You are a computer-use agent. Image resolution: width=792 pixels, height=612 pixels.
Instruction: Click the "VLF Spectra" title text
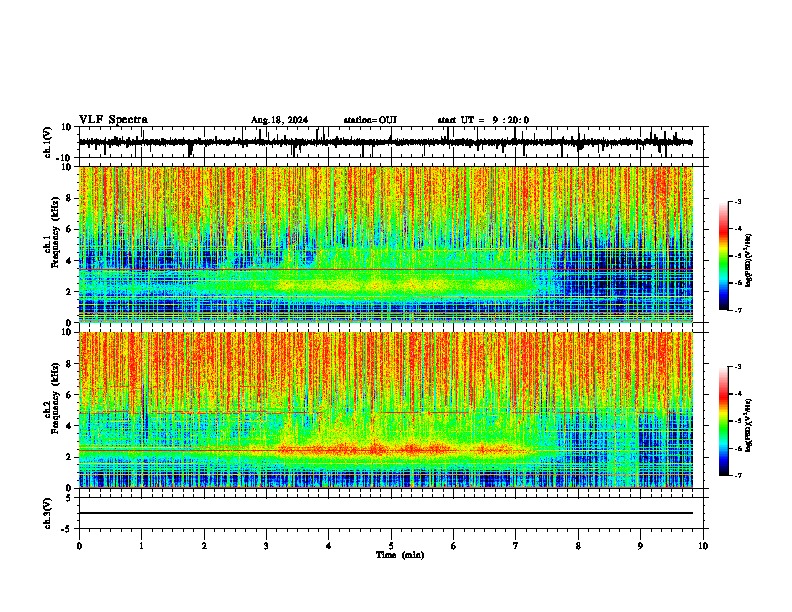(x=113, y=120)
